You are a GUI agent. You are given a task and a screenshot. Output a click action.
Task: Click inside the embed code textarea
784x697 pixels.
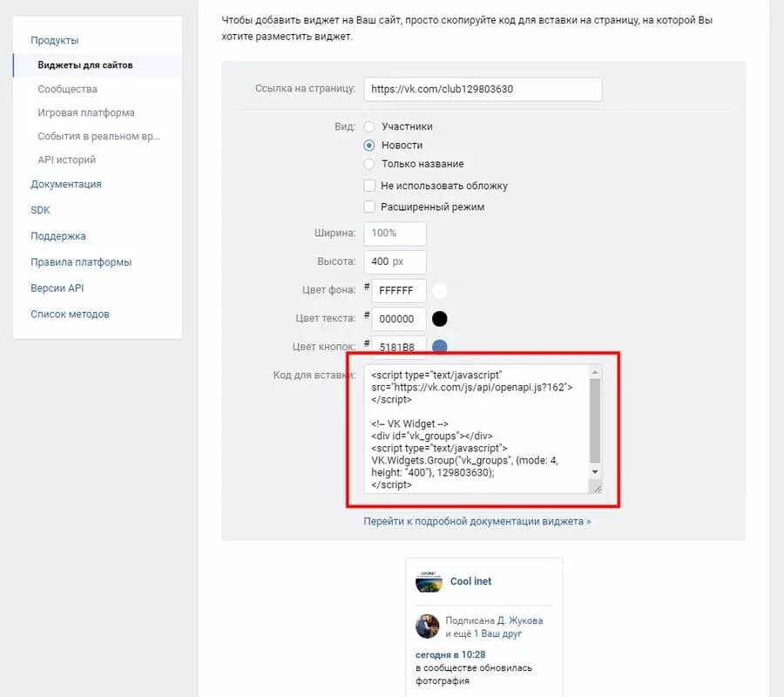tap(476, 429)
